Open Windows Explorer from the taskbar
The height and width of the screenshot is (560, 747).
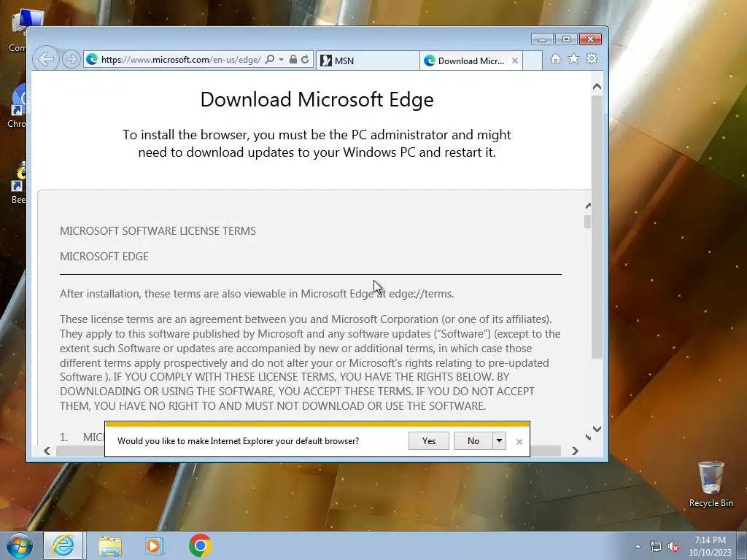pyautogui.click(x=110, y=546)
